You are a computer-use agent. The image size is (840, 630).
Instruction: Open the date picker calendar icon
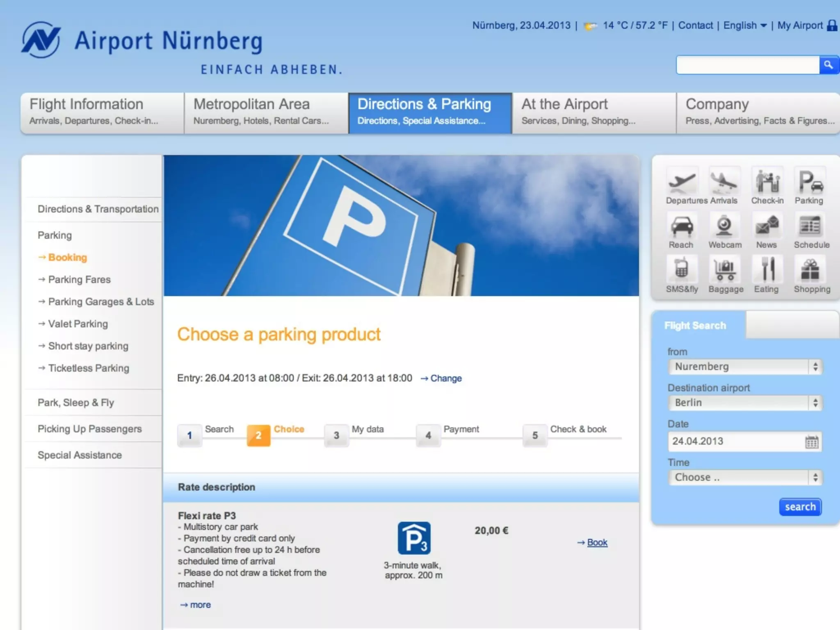point(811,442)
